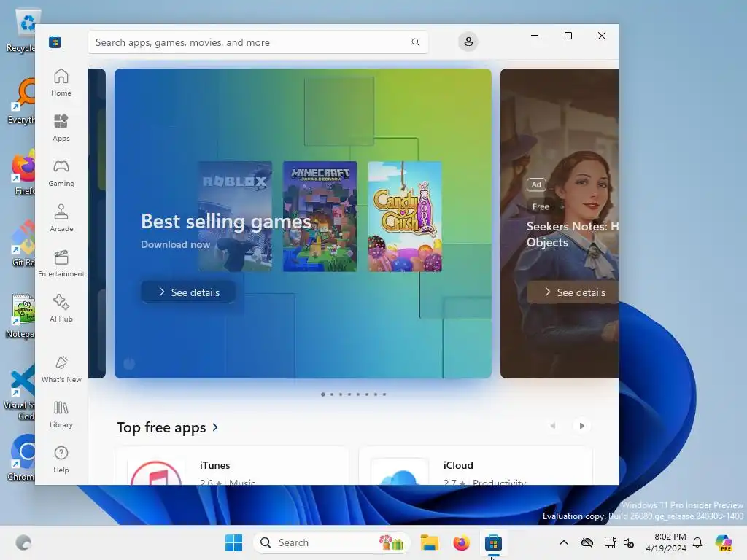Click the OneDrive cloud tray icon
This screenshot has height=560, width=747.
point(587,542)
